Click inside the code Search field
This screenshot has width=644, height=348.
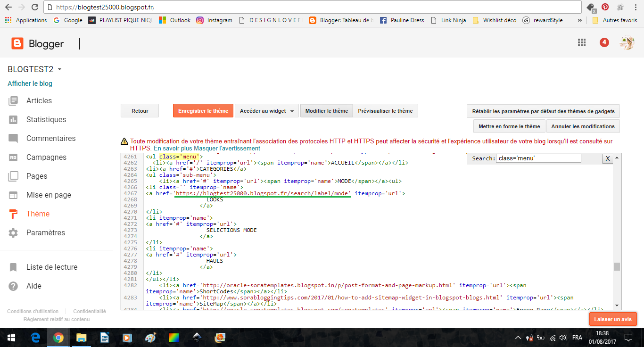[x=538, y=158]
